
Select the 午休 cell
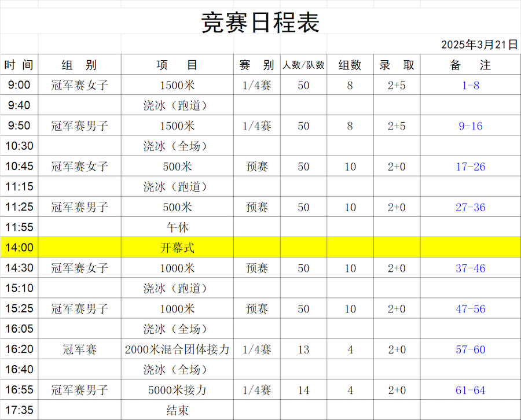(177, 227)
